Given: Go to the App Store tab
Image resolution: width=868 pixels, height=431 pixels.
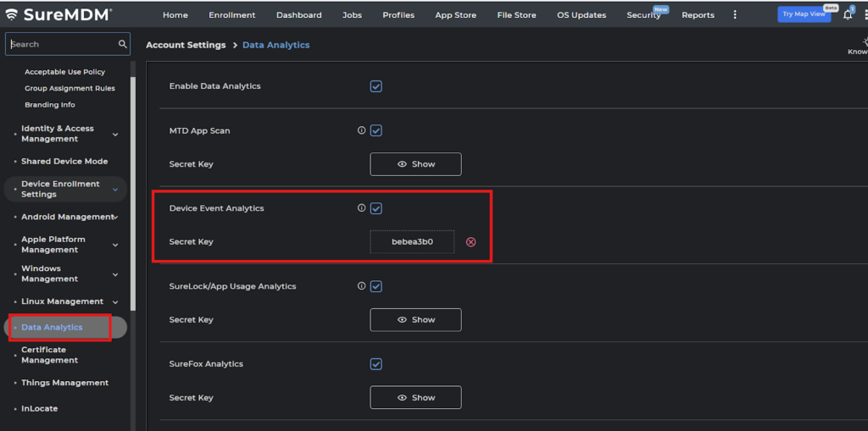Looking at the screenshot, I should [x=455, y=15].
